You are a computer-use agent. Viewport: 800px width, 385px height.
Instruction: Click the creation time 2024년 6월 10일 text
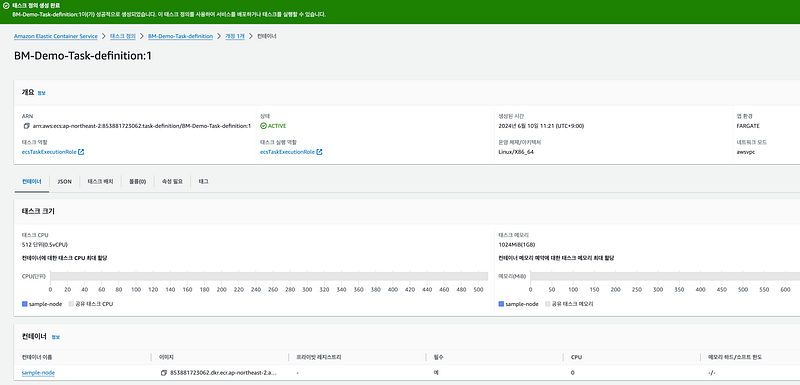[x=541, y=125]
